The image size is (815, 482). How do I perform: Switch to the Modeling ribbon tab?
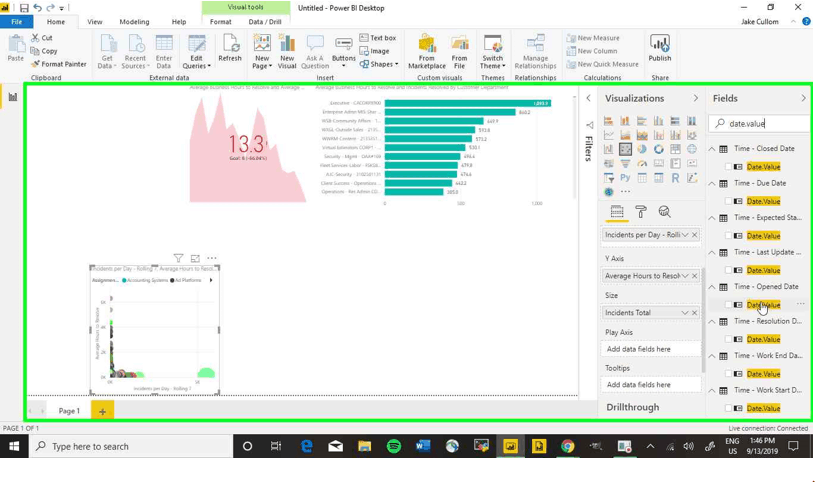click(134, 21)
